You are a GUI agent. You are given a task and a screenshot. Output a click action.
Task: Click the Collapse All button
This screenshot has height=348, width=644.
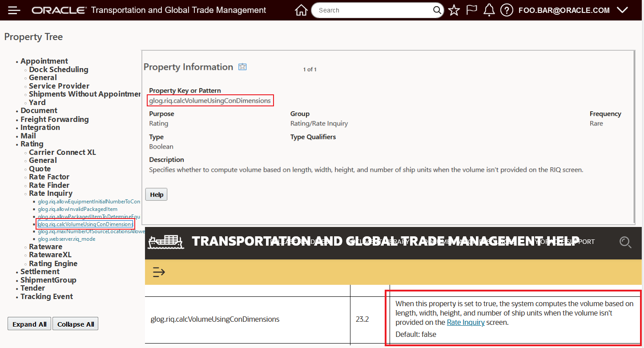point(75,324)
